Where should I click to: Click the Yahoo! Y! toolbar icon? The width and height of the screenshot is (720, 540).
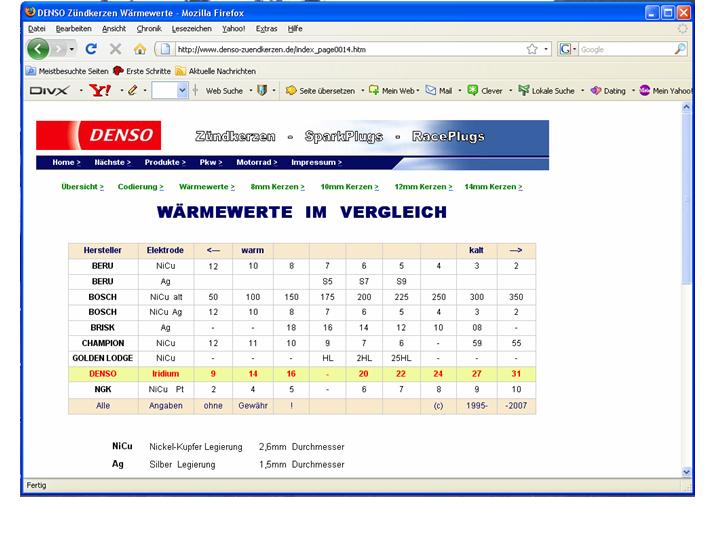100,90
